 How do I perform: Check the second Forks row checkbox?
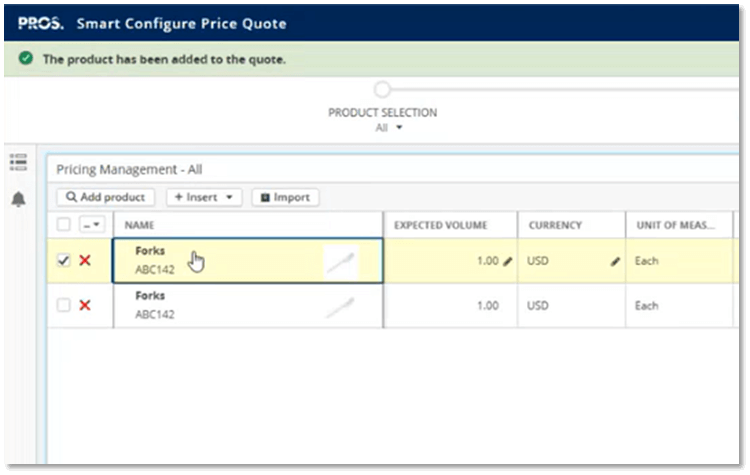(64, 306)
